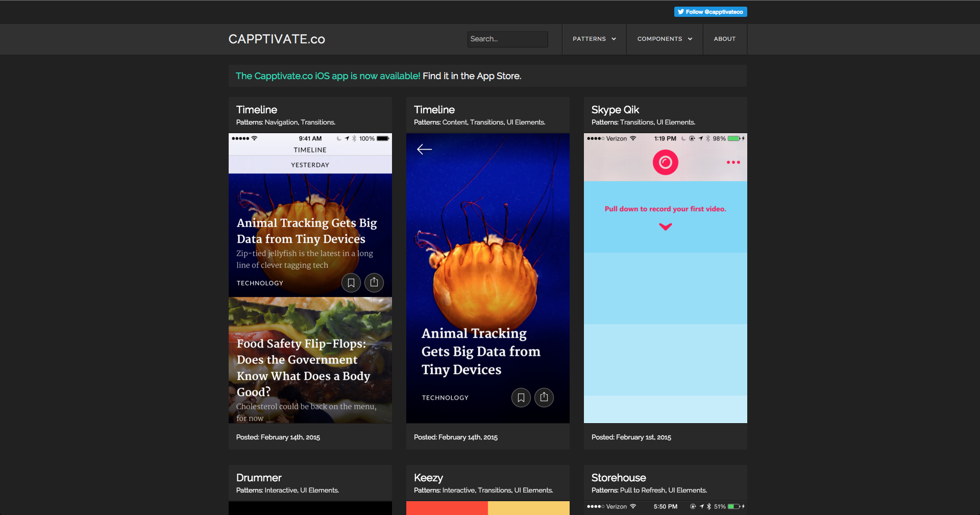Select Interactive pattern under Keezy
This screenshot has width=980, height=515.
[459, 491]
